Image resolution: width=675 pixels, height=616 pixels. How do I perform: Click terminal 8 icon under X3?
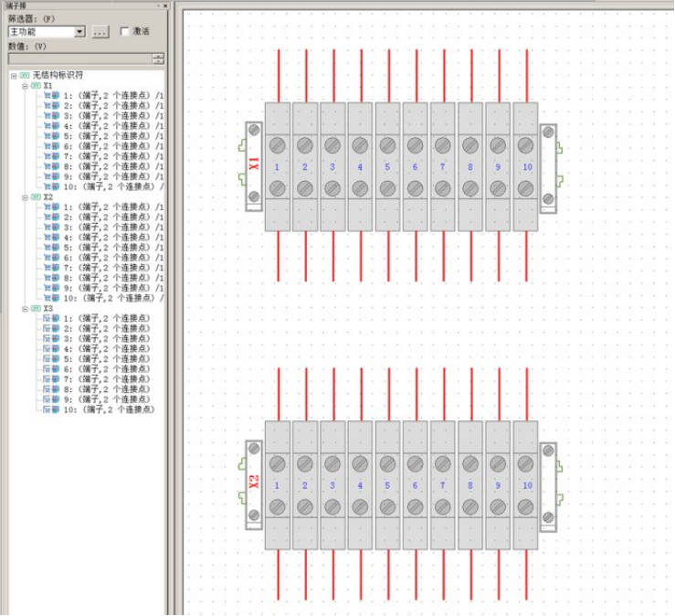point(52,390)
